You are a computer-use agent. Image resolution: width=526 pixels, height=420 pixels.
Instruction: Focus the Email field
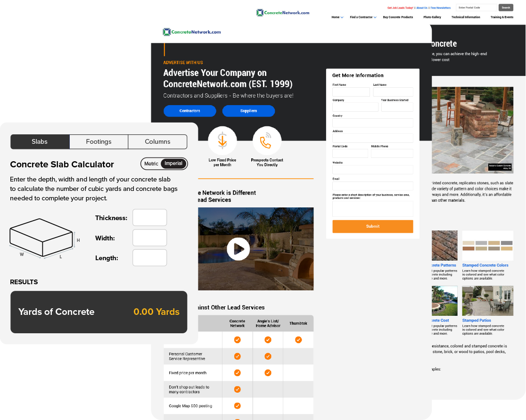click(373, 186)
